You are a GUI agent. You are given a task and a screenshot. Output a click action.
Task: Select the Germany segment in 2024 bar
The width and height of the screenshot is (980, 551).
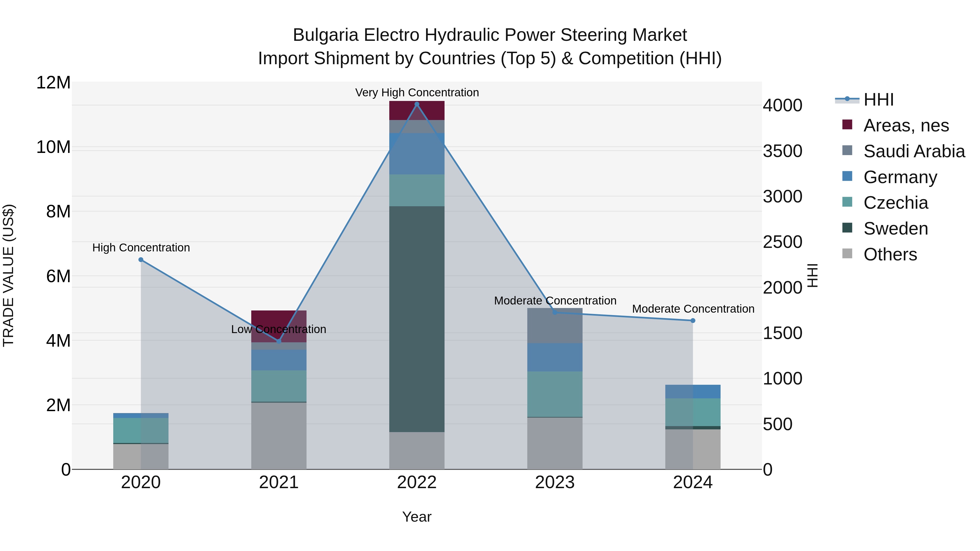coord(693,392)
